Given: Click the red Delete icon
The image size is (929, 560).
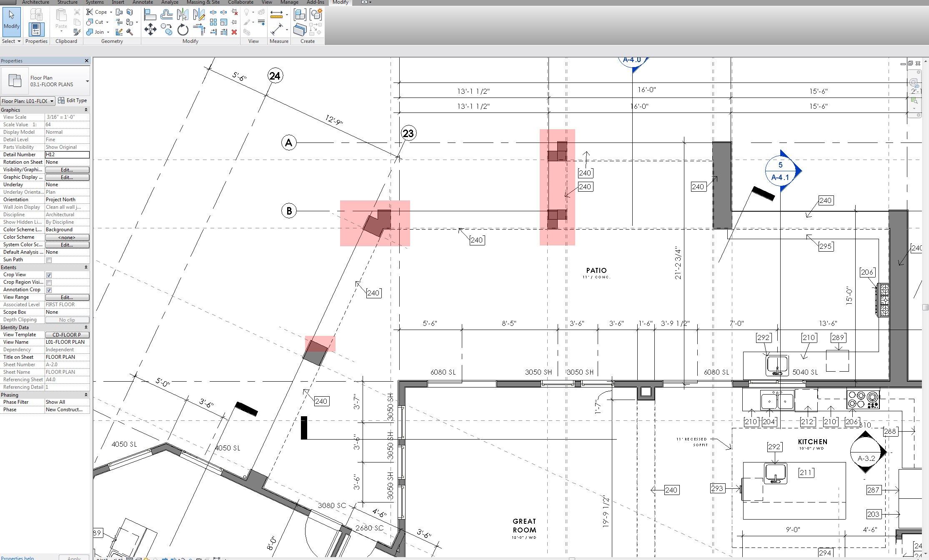Looking at the screenshot, I should 234,32.
